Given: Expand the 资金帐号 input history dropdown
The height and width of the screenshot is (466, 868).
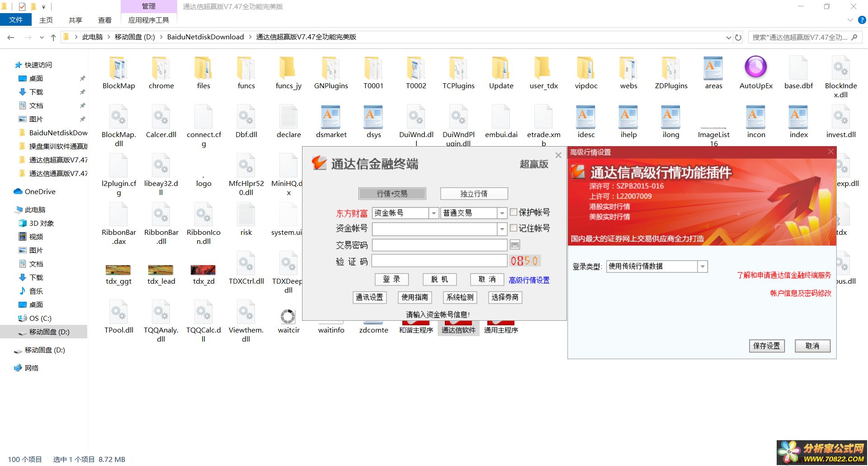Looking at the screenshot, I should coord(502,229).
